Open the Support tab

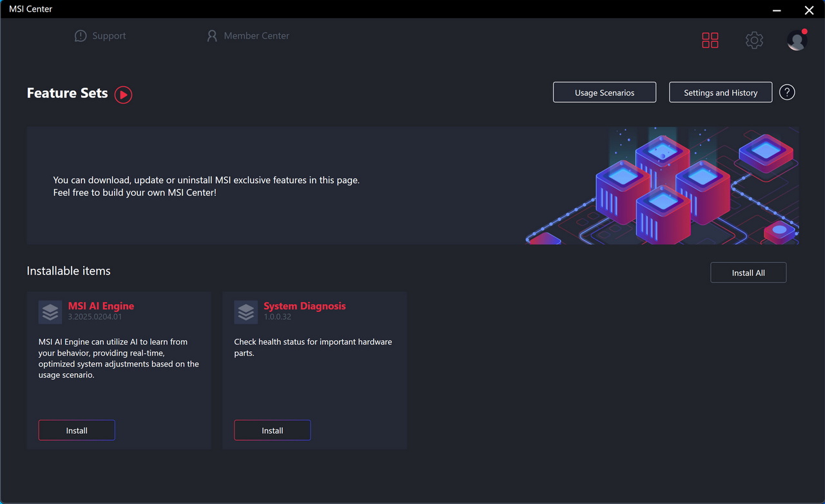[100, 36]
